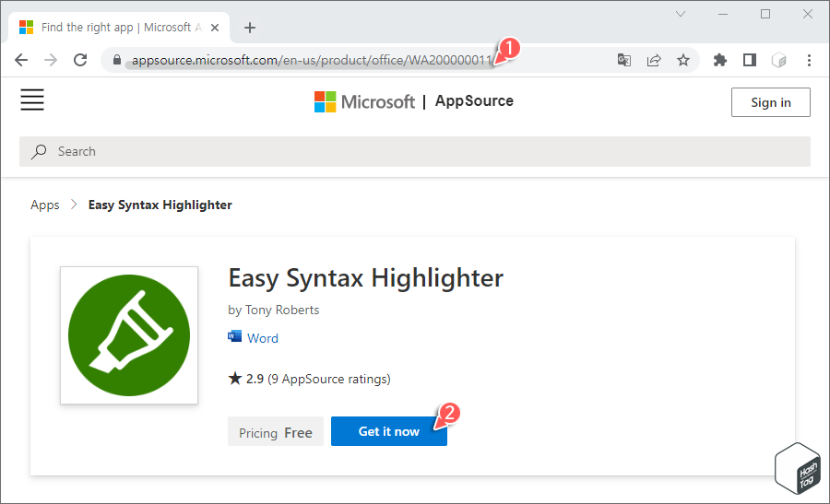Maximize the browser window

coord(765,14)
